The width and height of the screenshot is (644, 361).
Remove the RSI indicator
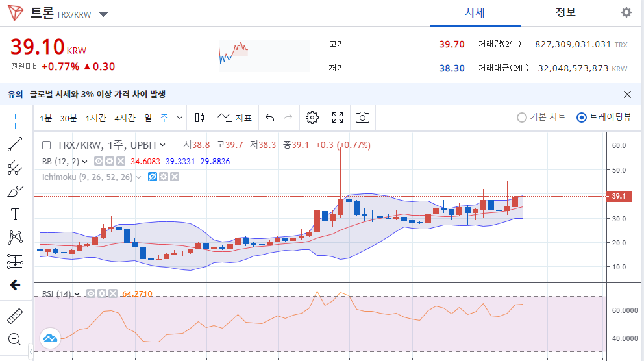pos(112,293)
